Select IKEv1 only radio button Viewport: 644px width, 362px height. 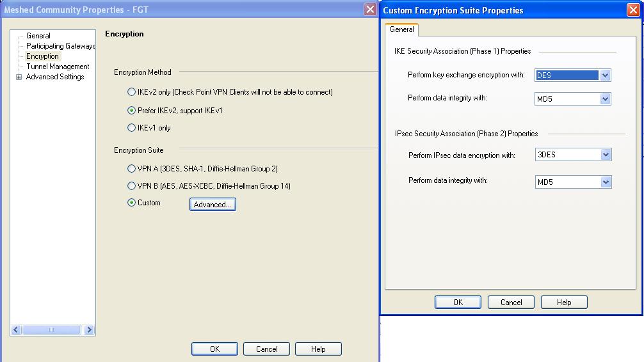(x=131, y=128)
